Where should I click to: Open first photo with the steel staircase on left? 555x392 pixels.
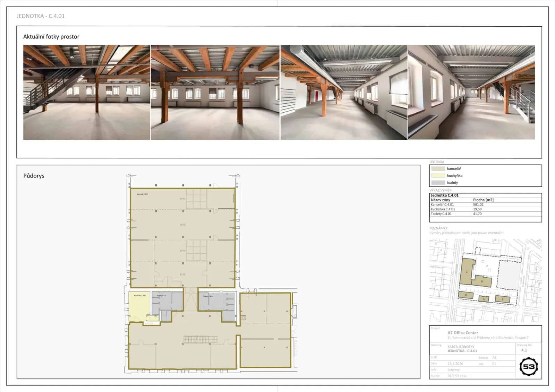point(87,92)
